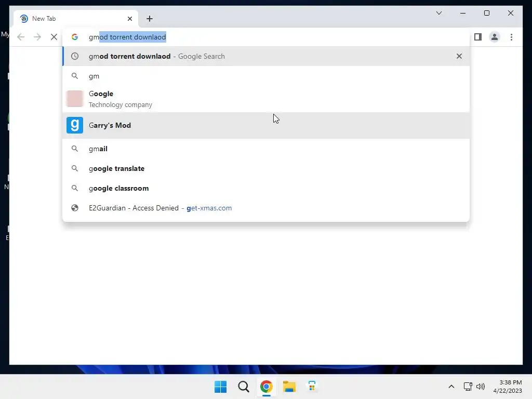Viewport: 532px width, 399px height.
Task: Open the Windows Start menu
Action: click(x=220, y=387)
